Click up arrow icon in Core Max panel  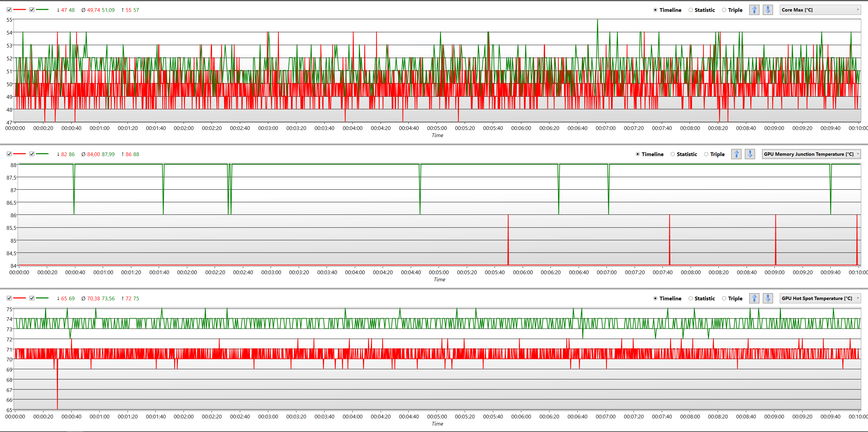(x=754, y=10)
